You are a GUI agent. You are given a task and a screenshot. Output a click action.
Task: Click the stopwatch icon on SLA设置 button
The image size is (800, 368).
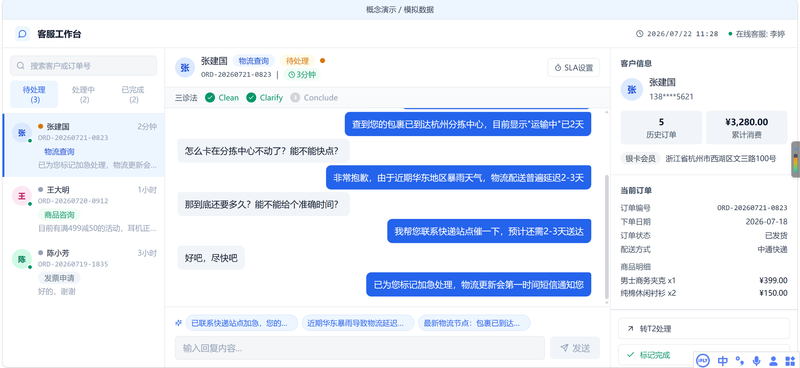pos(558,67)
